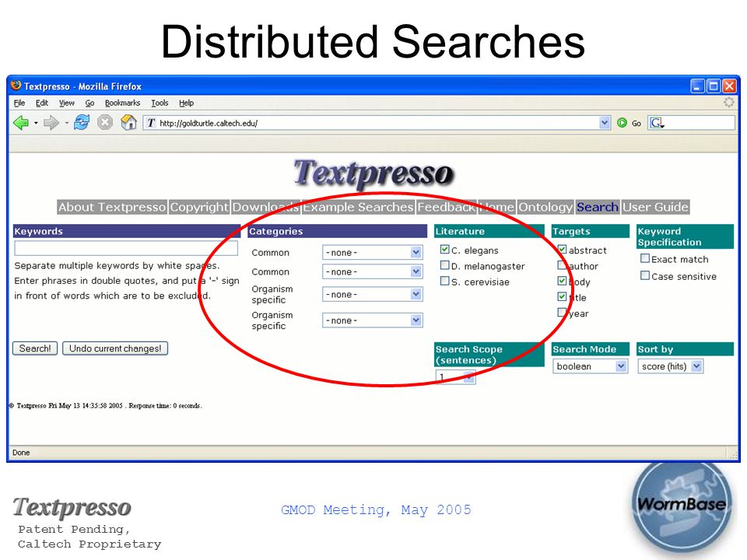This screenshot has width=747, height=560.
Task: Enable the Exact match checkbox
Action: click(645, 258)
